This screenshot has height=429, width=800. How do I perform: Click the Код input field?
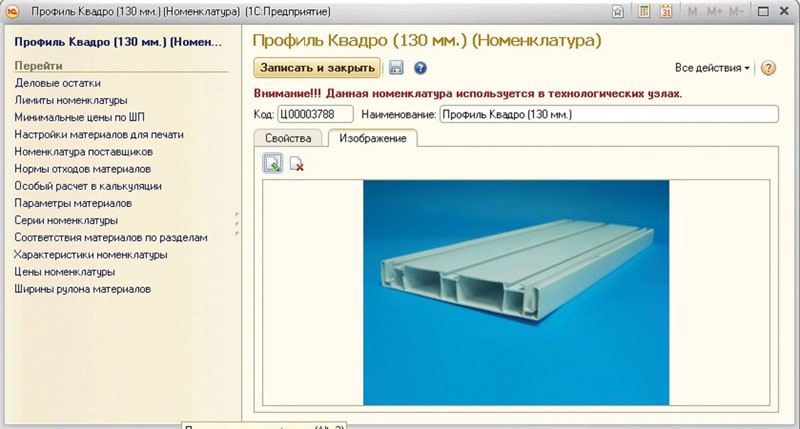[315, 114]
